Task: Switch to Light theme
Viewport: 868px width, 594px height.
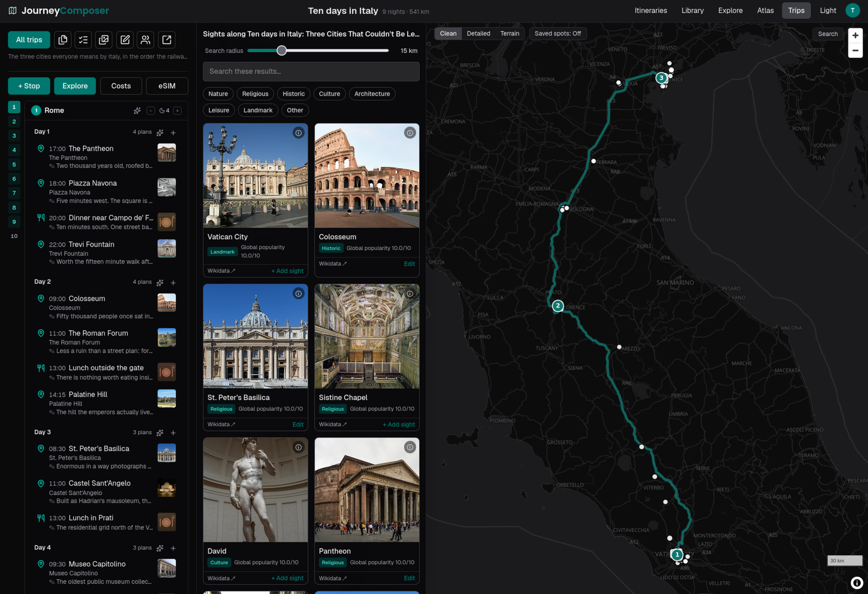Action: coord(828,11)
